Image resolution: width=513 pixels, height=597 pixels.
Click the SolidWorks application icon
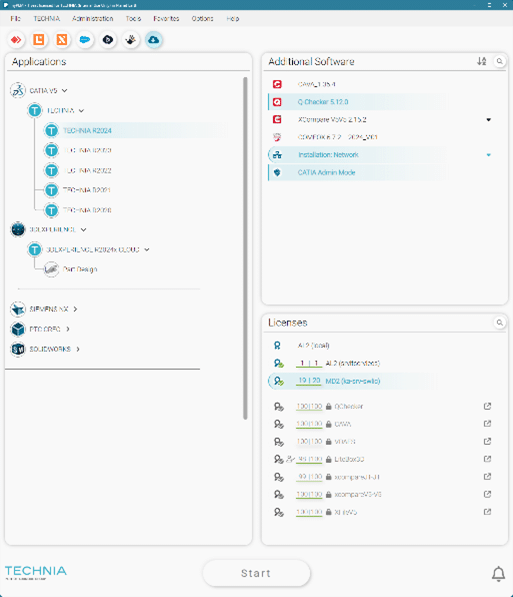tap(18, 349)
